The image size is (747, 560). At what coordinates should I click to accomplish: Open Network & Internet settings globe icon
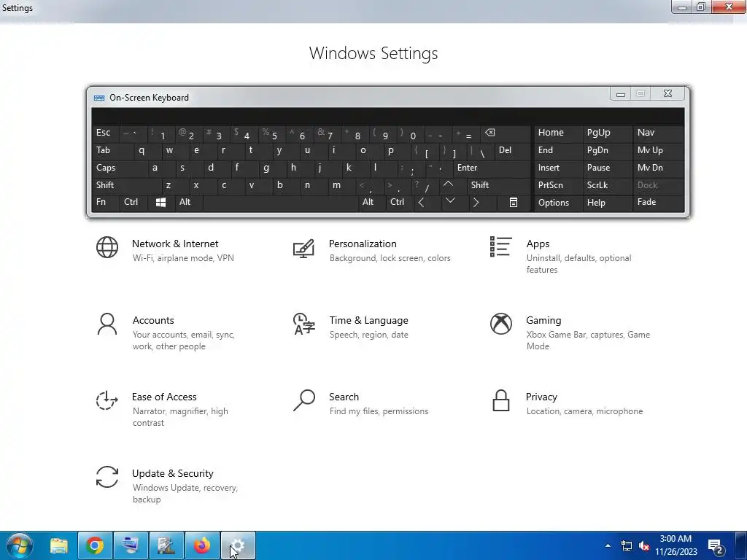click(x=107, y=247)
